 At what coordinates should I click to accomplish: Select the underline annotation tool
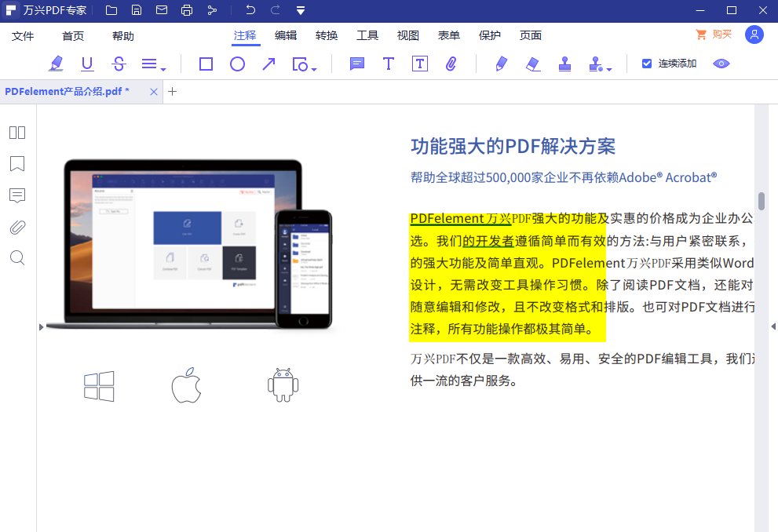(87, 64)
